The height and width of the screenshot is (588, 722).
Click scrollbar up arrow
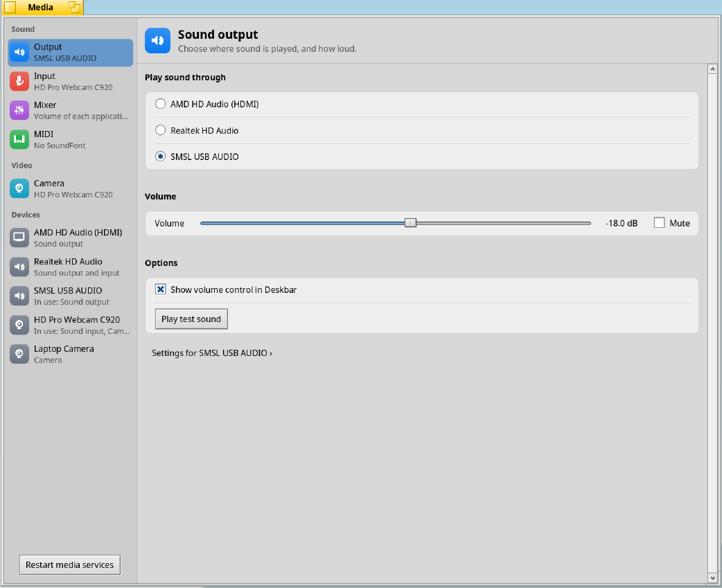712,69
